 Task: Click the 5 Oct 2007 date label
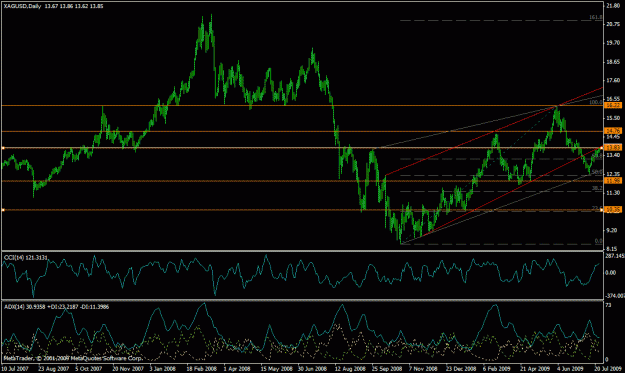click(x=88, y=369)
